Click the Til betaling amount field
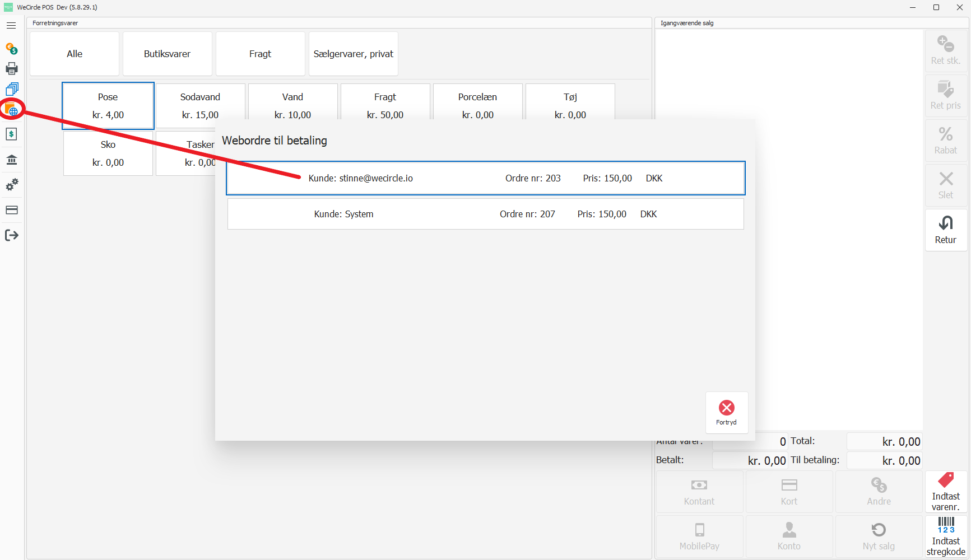 pyautogui.click(x=884, y=460)
